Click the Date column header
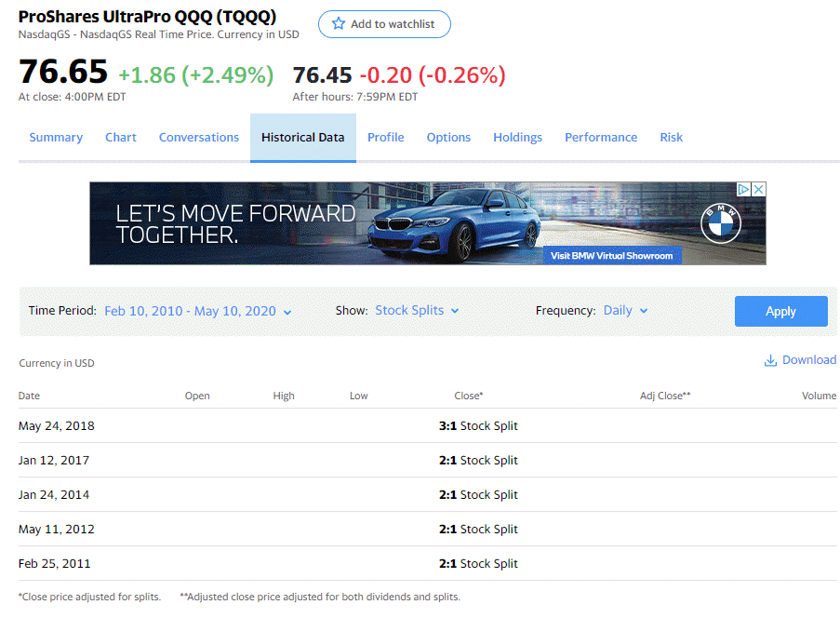The height and width of the screenshot is (618, 840). (x=29, y=396)
